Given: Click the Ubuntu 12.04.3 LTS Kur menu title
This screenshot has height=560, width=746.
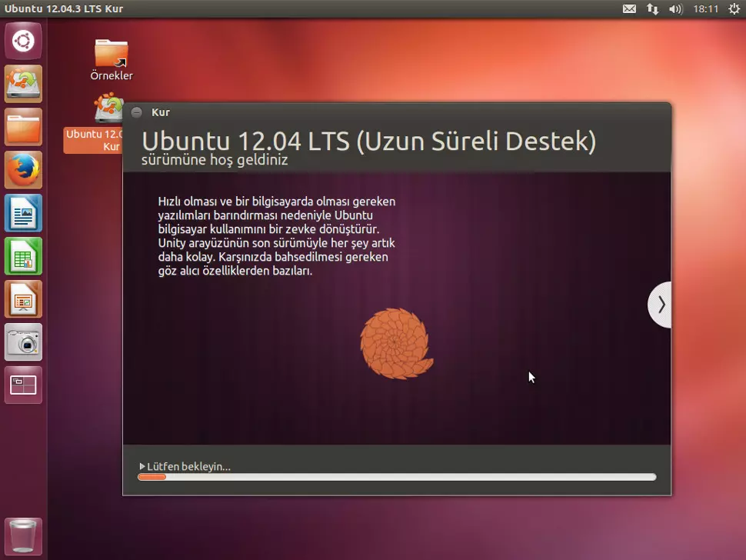Looking at the screenshot, I should tap(65, 8).
